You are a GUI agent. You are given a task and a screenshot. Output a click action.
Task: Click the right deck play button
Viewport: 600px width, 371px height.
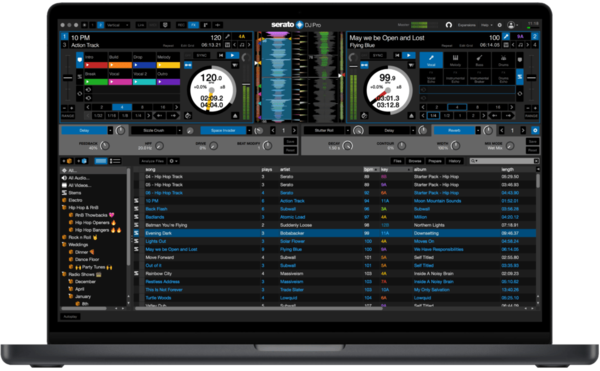(x=409, y=55)
